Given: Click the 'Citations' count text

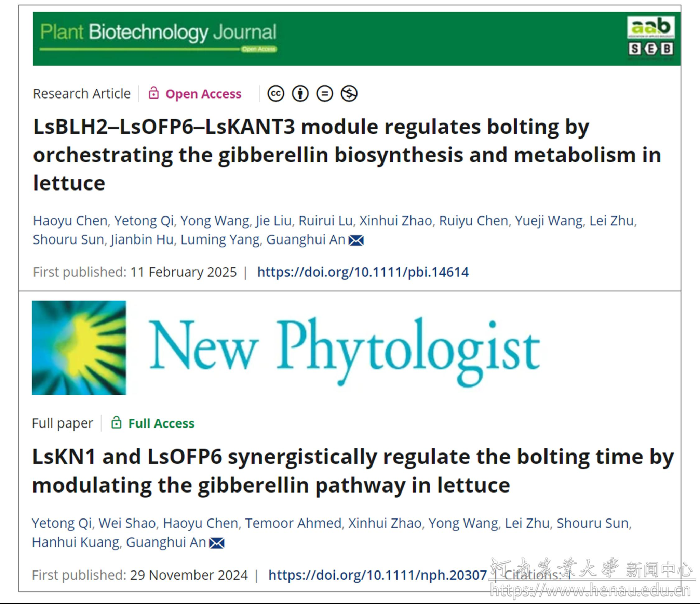Looking at the screenshot, I should (x=537, y=575).
